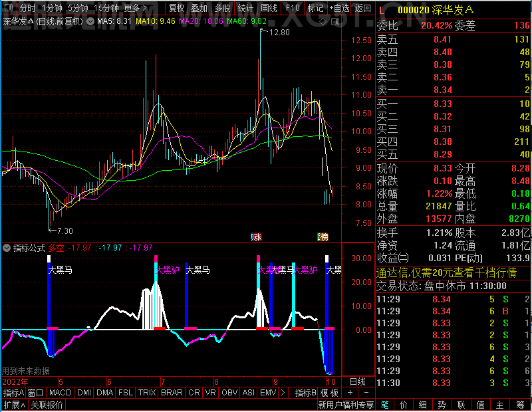Open the 指标B indicator menu

pos(306,393)
